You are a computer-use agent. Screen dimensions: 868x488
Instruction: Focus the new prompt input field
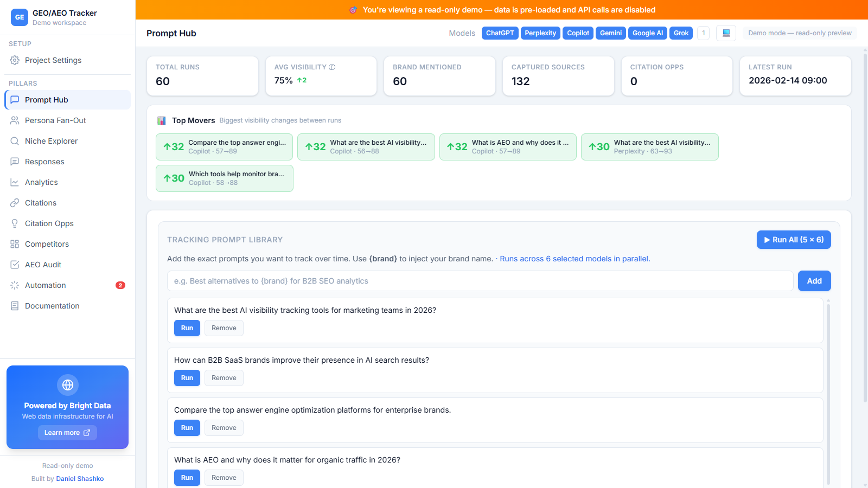point(480,281)
